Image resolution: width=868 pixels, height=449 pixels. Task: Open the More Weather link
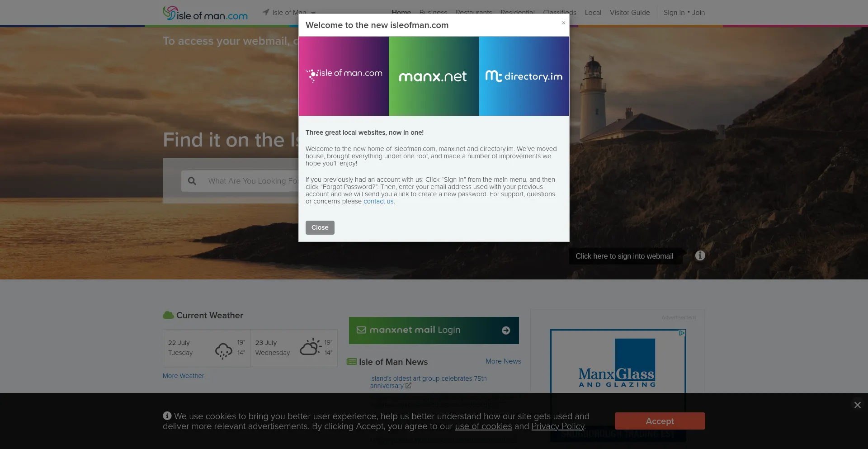183,376
